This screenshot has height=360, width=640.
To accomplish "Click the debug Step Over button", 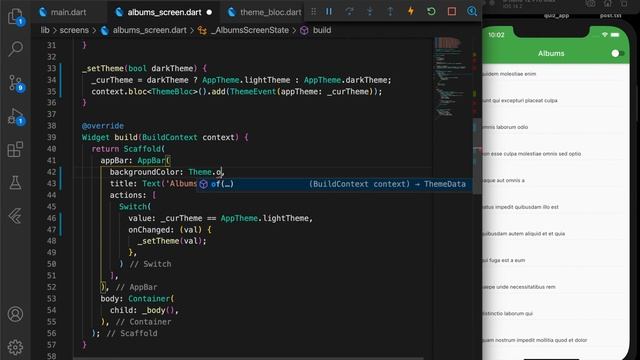I will [x=349, y=11].
